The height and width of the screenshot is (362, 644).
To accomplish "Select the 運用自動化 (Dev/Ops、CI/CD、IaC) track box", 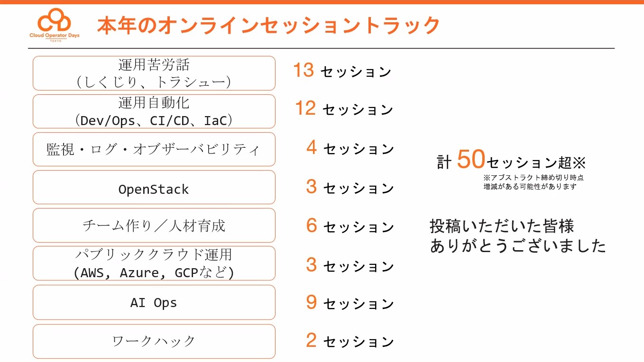I will click(x=154, y=111).
